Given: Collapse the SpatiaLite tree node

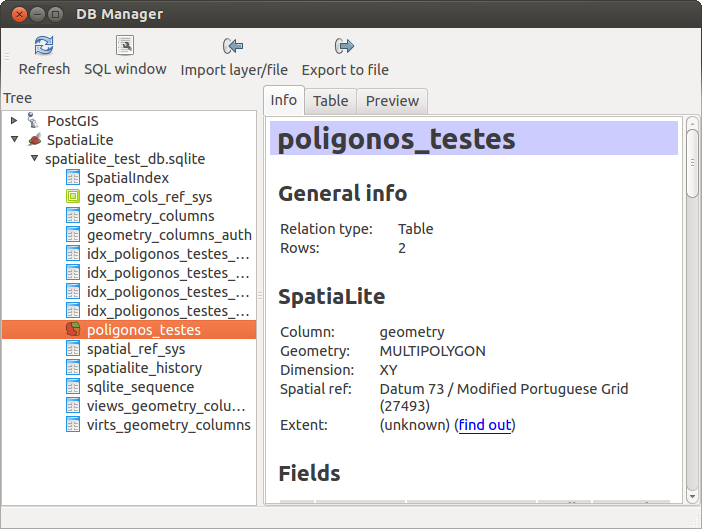Looking at the screenshot, I should [15, 140].
